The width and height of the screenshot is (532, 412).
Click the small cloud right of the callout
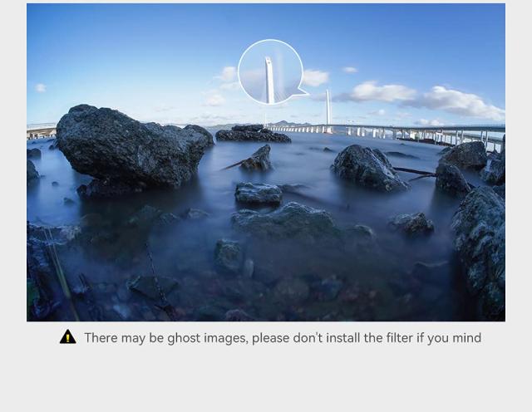tap(315, 77)
